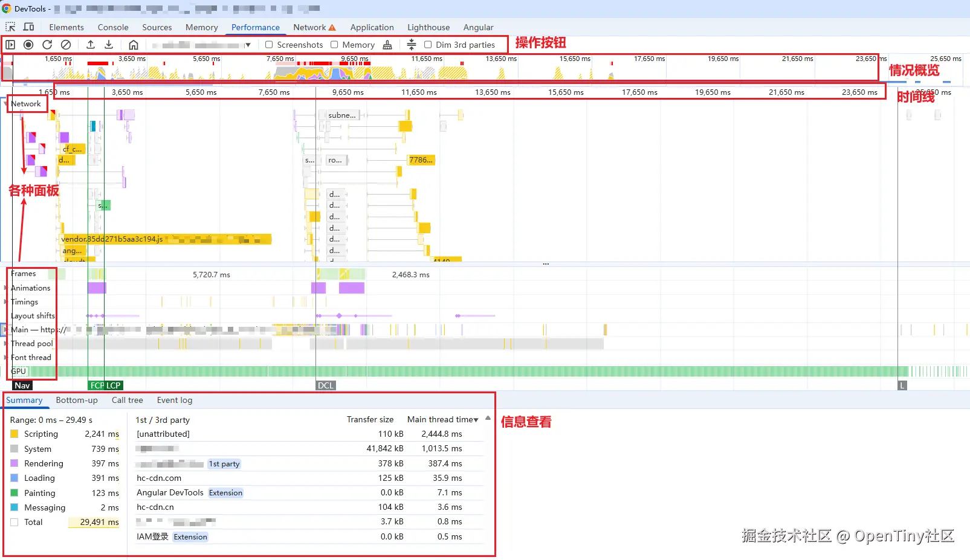The height and width of the screenshot is (560, 970).
Task: Click the Rendering purple color swatch
Action: tap(15, 463)
